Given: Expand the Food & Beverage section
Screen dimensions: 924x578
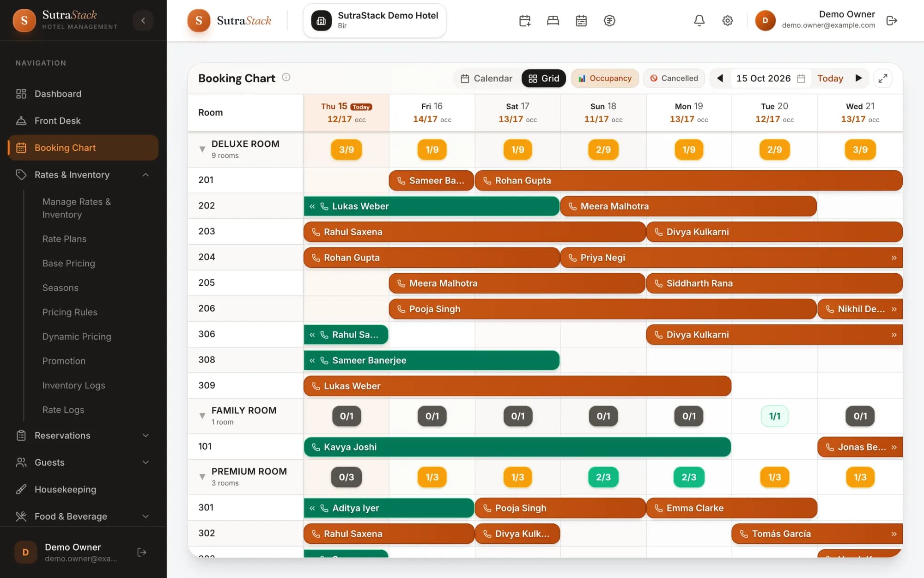Looking at the screenshot, I should [x=83, y=516].
